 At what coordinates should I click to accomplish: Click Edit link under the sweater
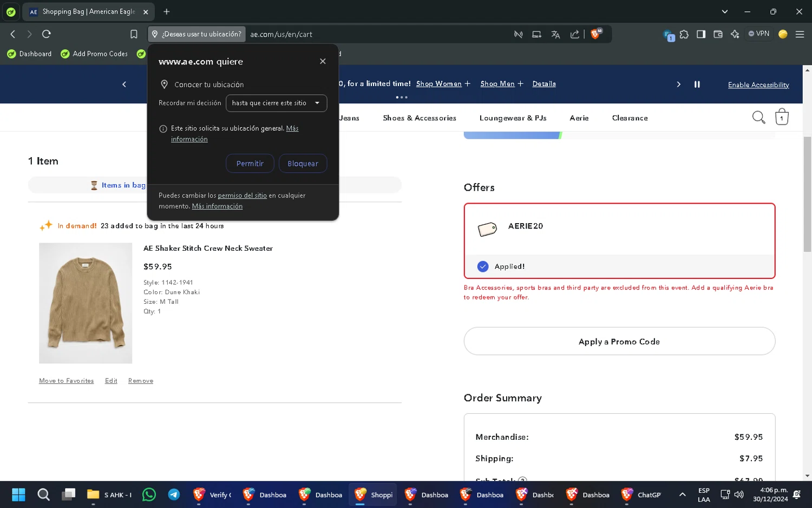point(111,381)
